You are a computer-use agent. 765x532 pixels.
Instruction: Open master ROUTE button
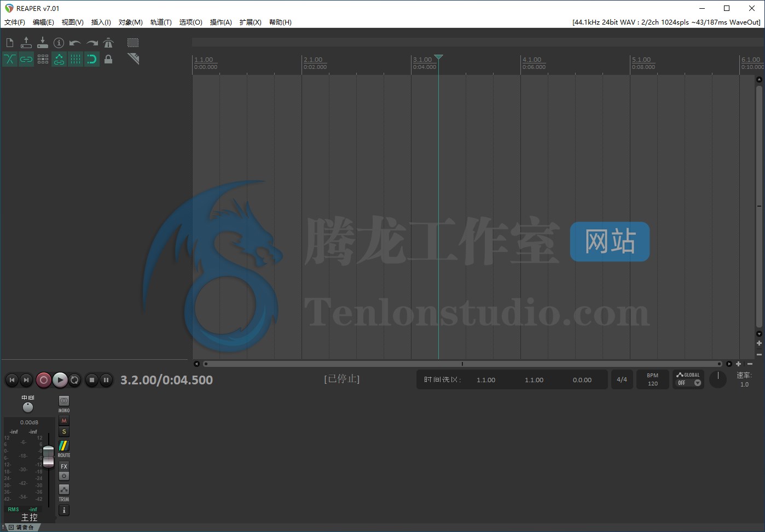(x=64, y=446)
